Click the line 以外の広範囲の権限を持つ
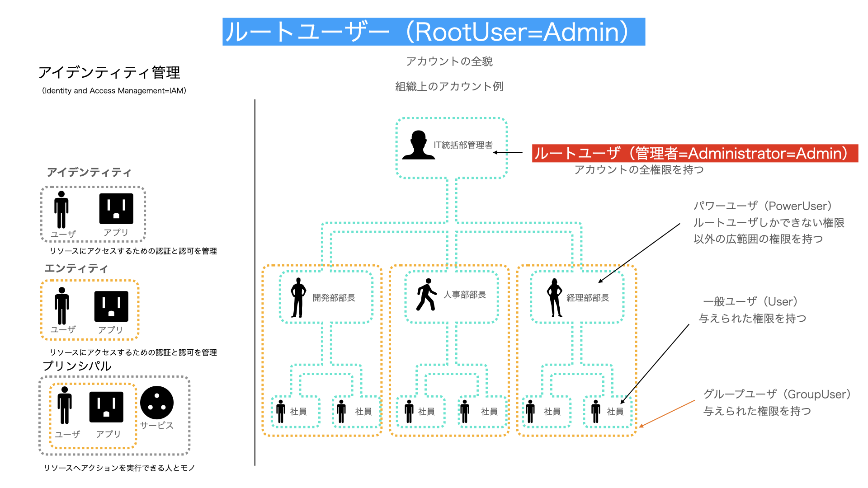 758,239
